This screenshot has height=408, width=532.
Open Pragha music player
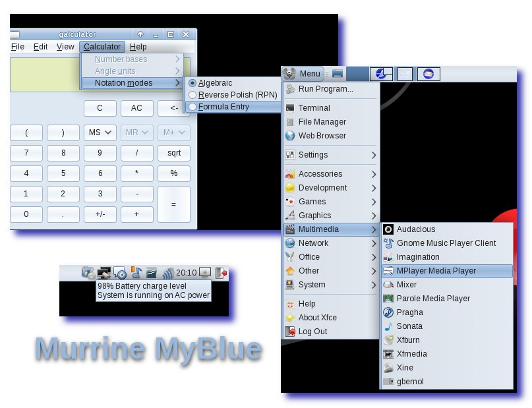447,312
